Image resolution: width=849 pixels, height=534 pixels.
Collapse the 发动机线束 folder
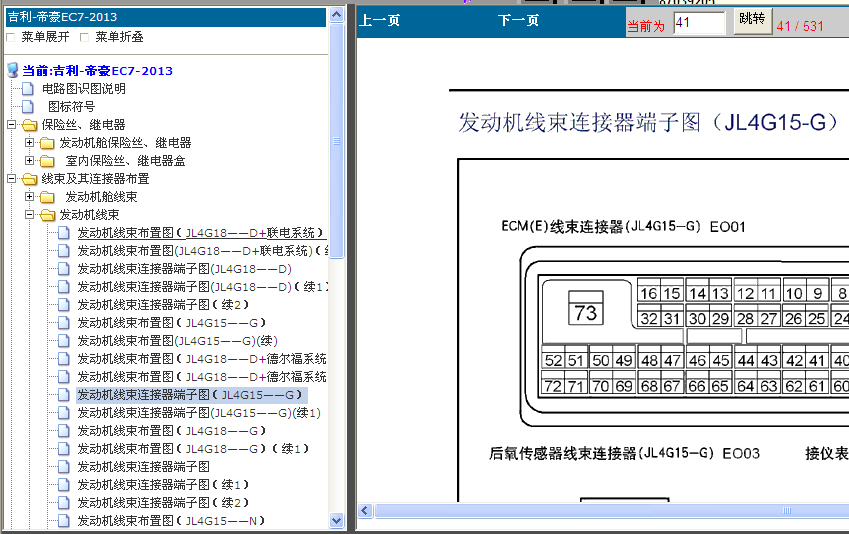point(29,214)
